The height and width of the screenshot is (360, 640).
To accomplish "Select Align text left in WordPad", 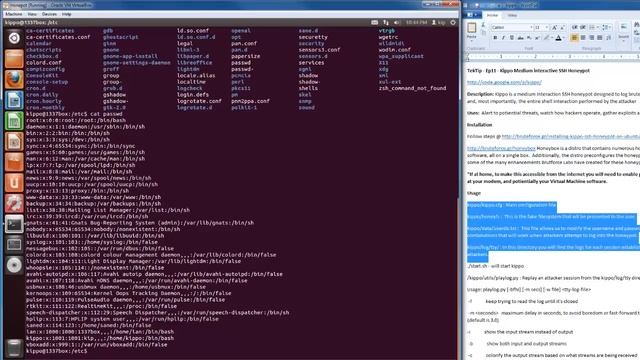I will point(574,38).
